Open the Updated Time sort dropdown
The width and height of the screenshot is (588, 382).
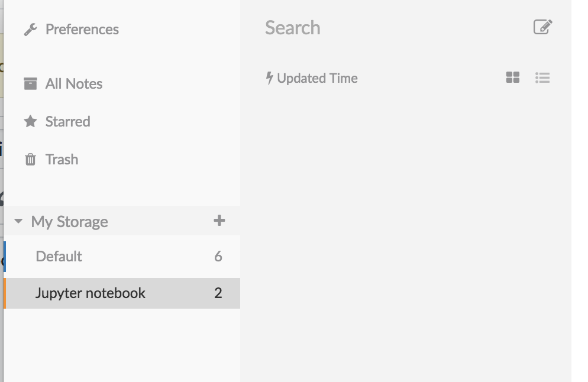[312, 78]
